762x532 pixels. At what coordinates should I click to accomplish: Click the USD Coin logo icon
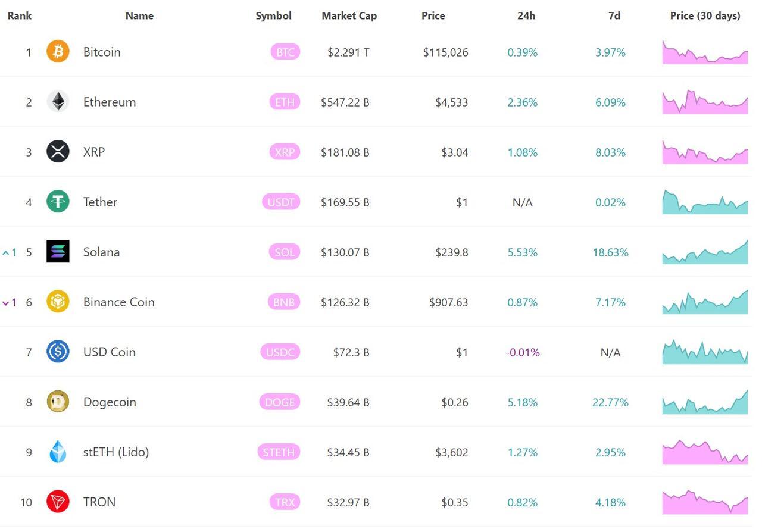click(58, 352)
